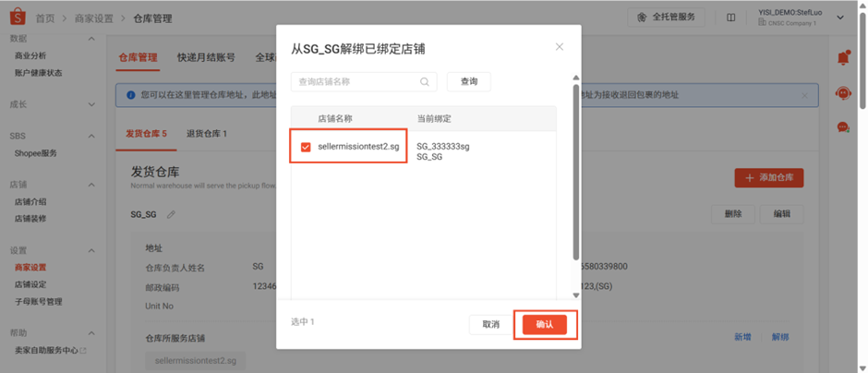Screen dimensions: 868x373
Task: Uncheck sellermissiontest2.sg store checkbox
Action: coord(305,147)
